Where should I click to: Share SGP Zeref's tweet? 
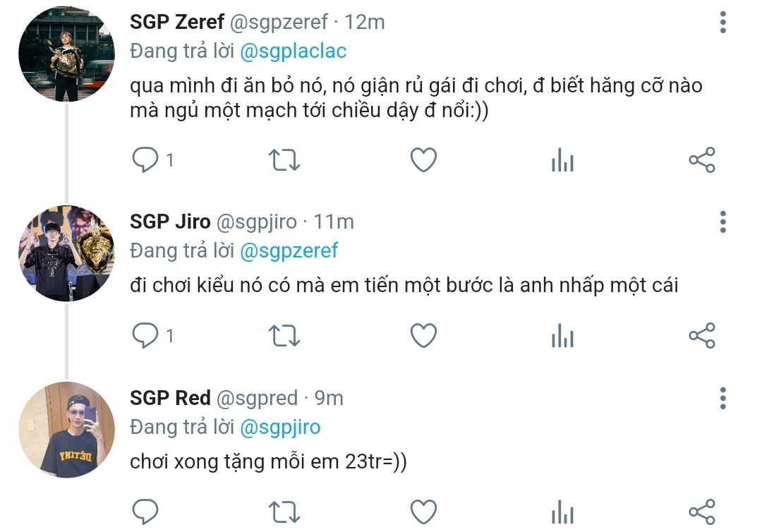click(702, 160)
